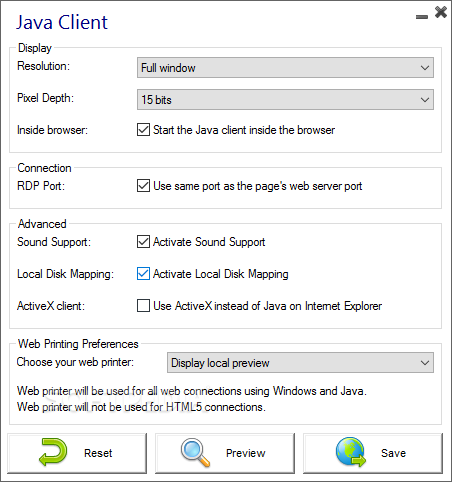Click the Sound Support: label
Screen dimensions: 452x482
pyautogui.click(x=54, y=242)
